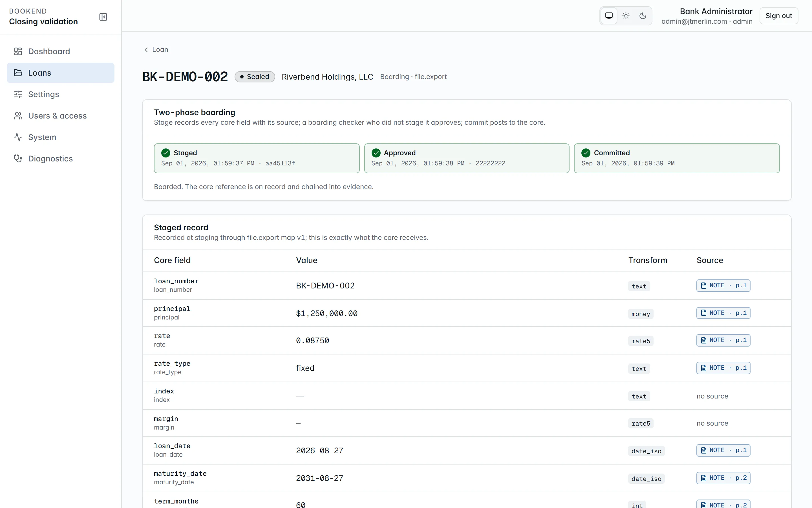Open NOTE p.1 source for loan_number

[x=723, y=286]
